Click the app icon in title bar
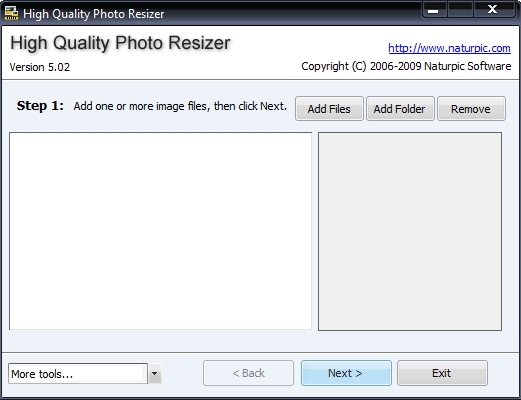This screenshot has height=400, width=521. [x=11, y=13]
